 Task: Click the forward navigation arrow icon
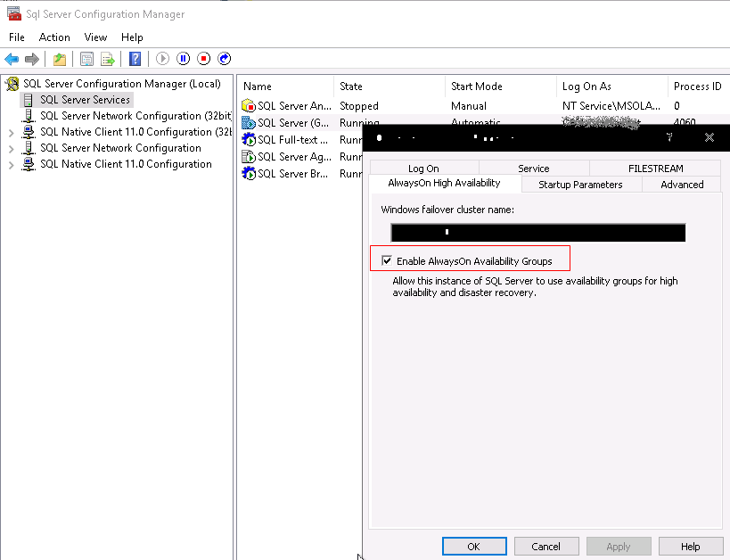pyautogui.click(x=33, y=59)
